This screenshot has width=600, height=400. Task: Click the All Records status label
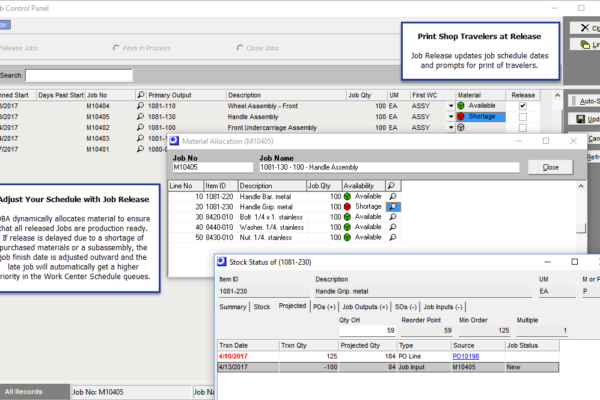click(x=23, y=392)
